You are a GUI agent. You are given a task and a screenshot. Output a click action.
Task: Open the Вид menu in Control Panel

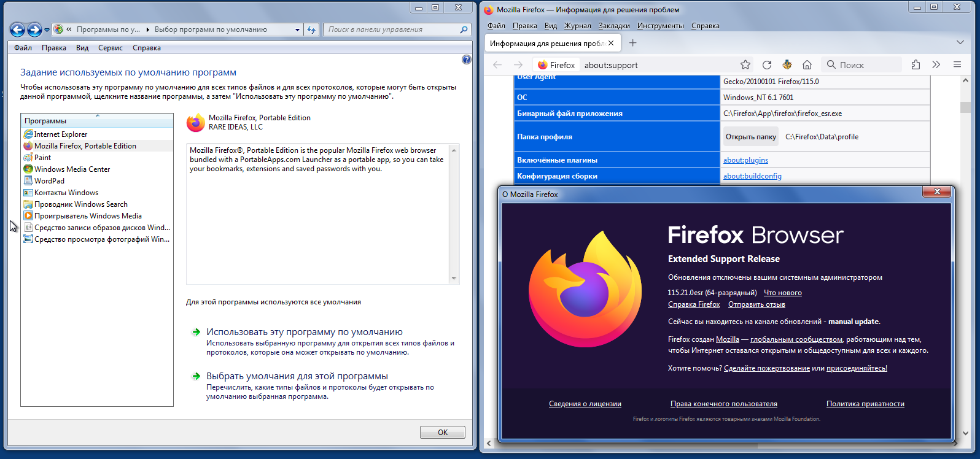[82, 48]
